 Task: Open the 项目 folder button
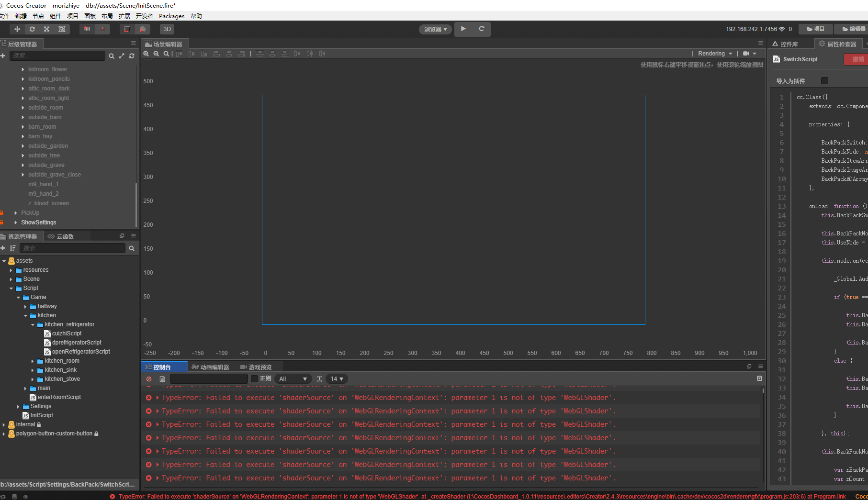[816, 29]
